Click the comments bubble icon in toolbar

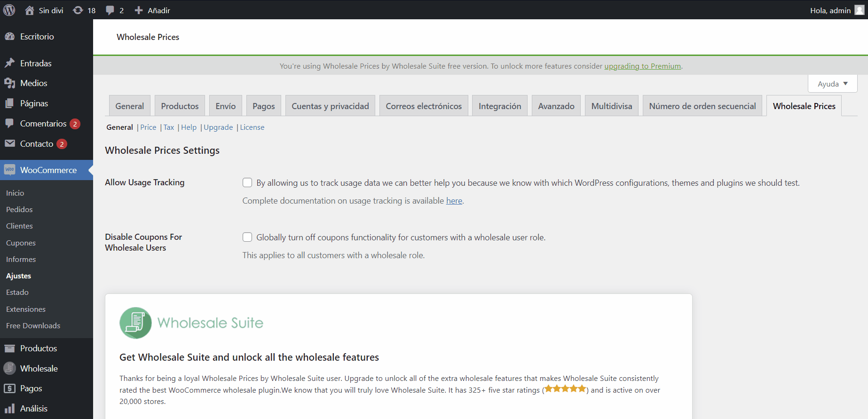pyautogui.click(x=110, y=10)
